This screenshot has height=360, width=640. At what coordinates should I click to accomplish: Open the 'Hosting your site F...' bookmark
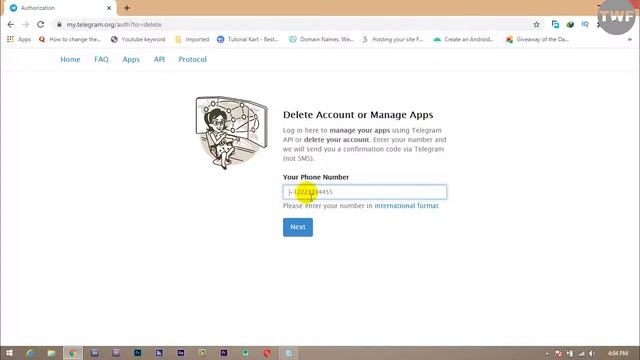pyautogui.click(x=393, y=39)
